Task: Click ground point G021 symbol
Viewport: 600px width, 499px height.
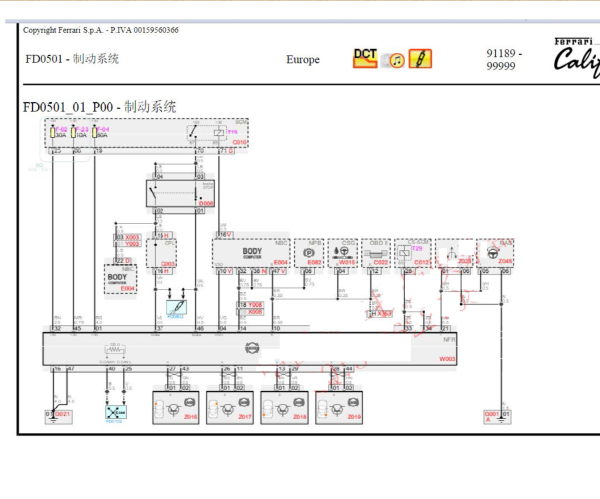Action: point(53,419)
